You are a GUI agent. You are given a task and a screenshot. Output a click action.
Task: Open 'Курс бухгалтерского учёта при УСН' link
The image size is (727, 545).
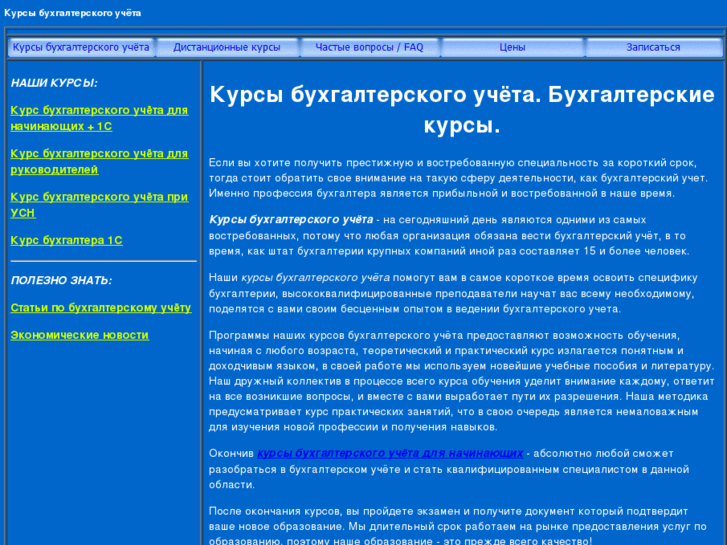click(99, 205)
